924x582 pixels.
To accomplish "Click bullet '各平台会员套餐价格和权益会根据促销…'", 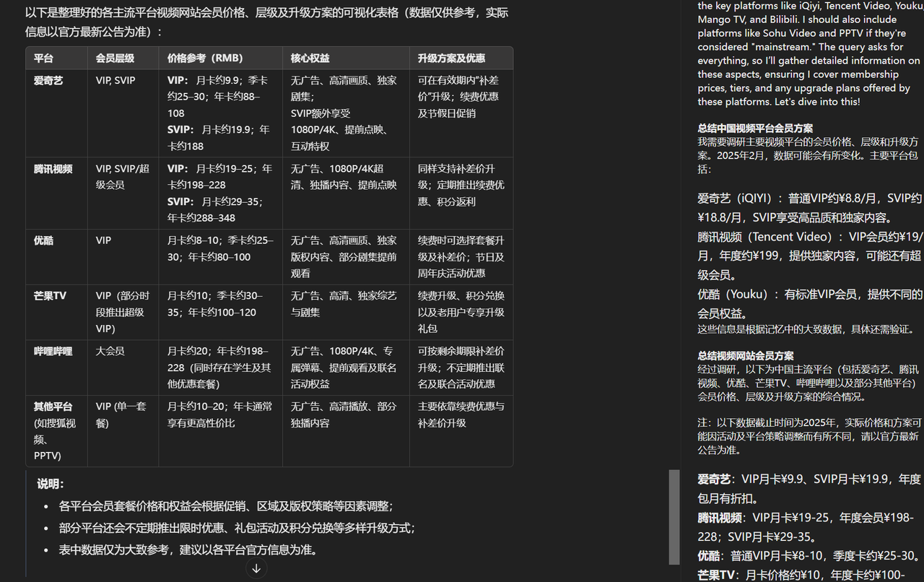I will click(226, 506).
